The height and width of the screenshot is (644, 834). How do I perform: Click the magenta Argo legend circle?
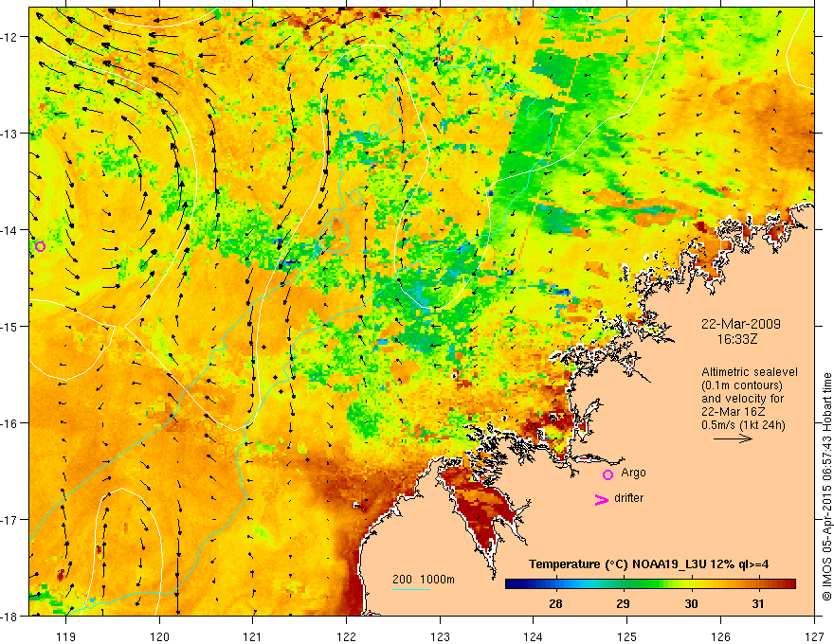[607, 474]
